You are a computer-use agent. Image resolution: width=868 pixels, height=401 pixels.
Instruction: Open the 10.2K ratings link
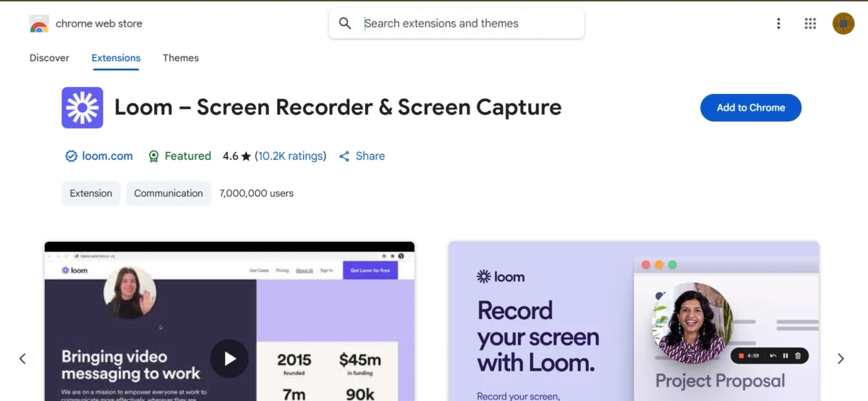(290, 156)
